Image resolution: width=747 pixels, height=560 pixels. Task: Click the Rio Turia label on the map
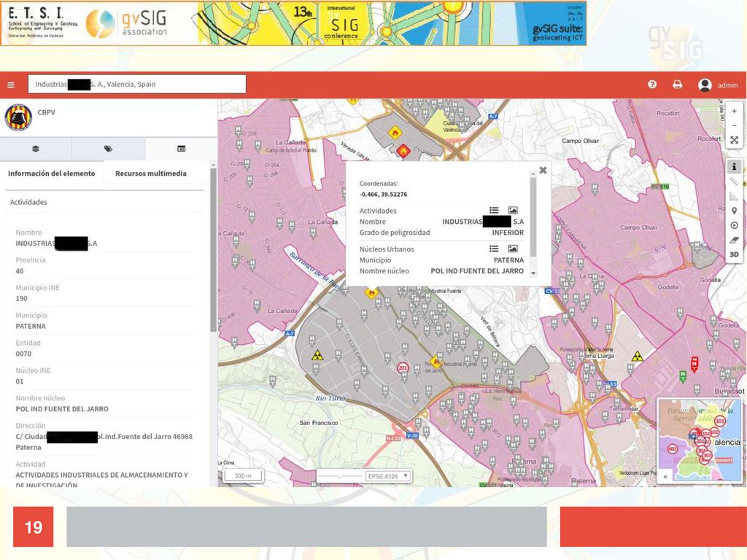click(x=330, y=398)
